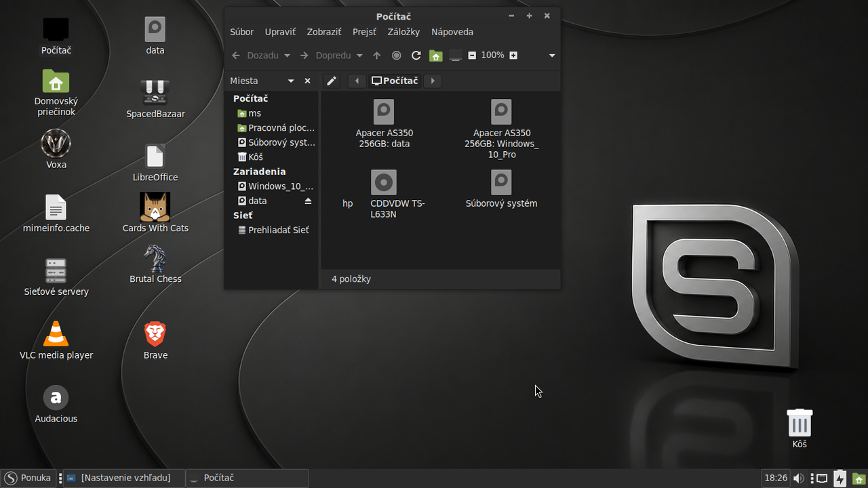Toggle location text entry pencil icon

[x=331, y=81]
